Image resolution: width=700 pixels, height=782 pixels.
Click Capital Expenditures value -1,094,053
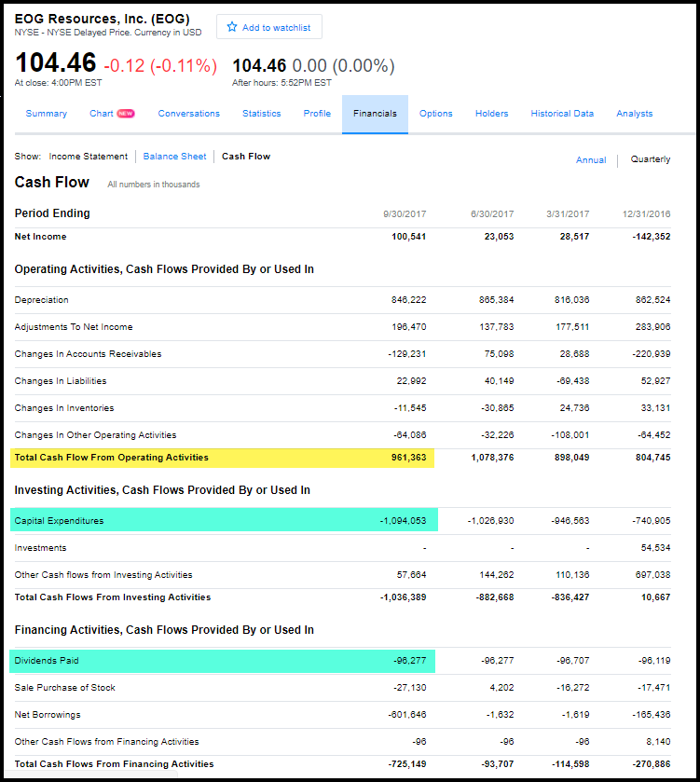click(403, 521)
